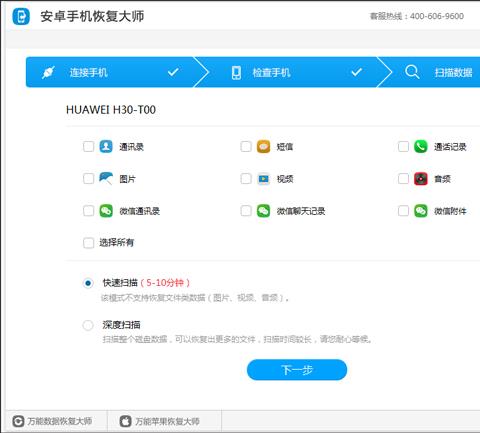Viewport: 480px width, 433px height.
Task: Click the checkmark on the 连接手机 step
Action: pyautogui.click(x=173, y=72)
